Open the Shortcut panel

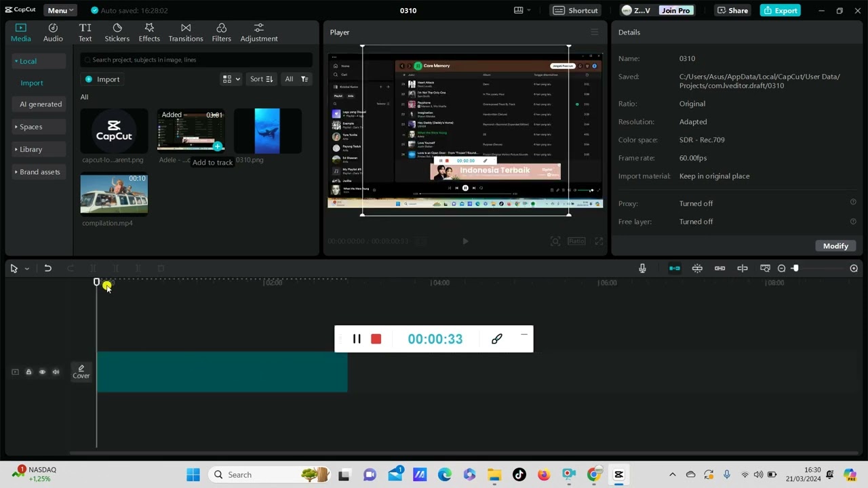(576, 10)
